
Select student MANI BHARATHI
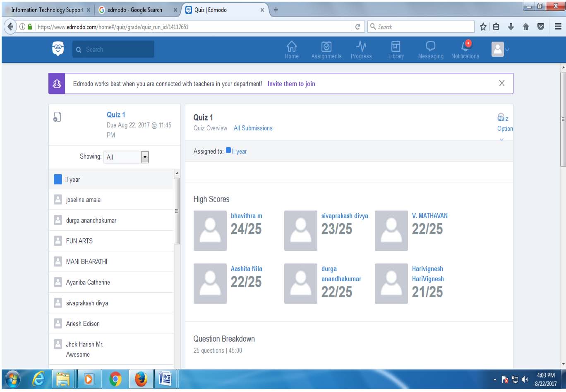(111, 262)
